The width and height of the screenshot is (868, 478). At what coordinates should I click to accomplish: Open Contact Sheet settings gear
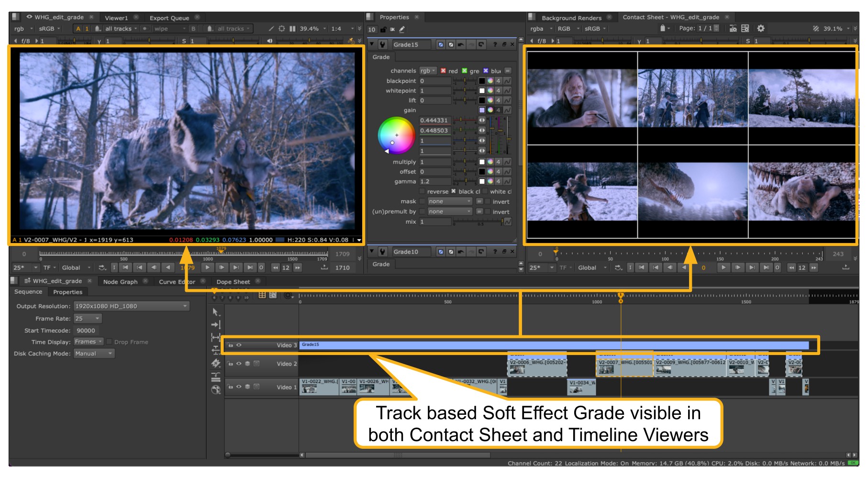pyautogui.click(x=761, y=29)
